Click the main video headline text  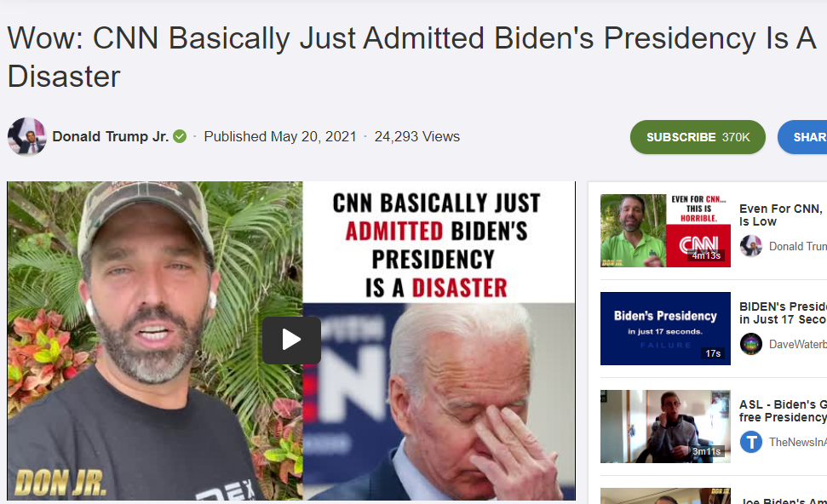tap(411, 57)
